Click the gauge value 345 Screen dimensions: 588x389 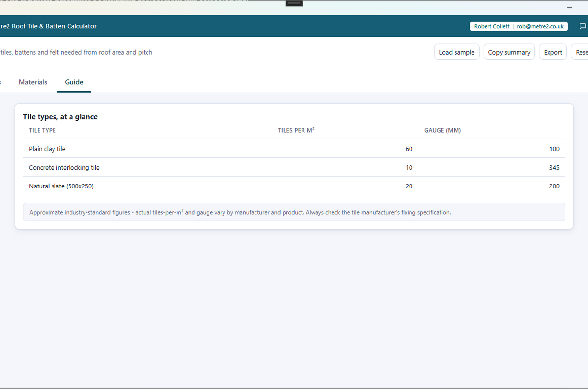pos(554,168)
